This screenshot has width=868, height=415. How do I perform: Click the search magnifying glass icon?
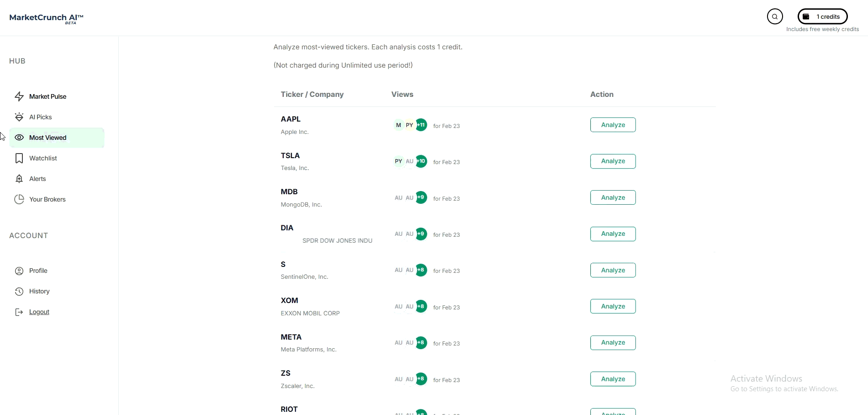775,16
